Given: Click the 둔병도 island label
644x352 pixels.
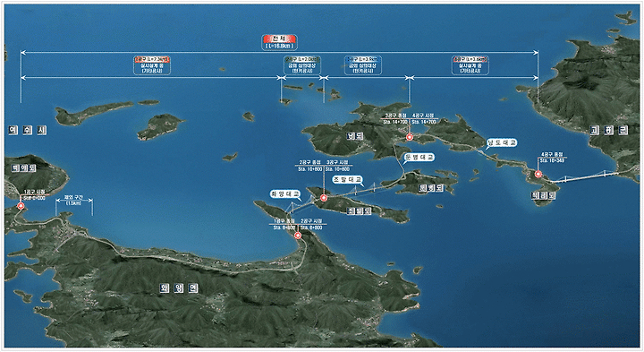Looking at the screenshot, I should click(432, 187).
